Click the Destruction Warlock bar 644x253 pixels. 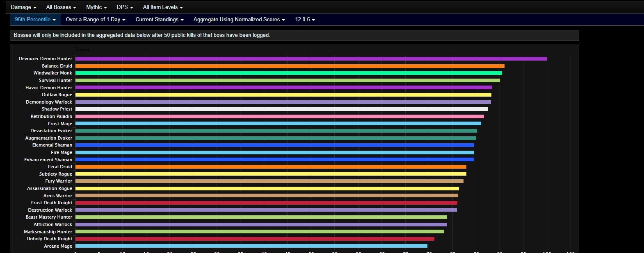click(266, 210)
